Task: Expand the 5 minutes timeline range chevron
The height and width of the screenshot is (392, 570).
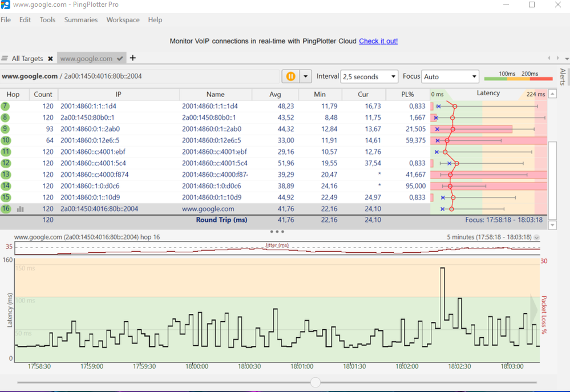Action: [x=536, y=237]
